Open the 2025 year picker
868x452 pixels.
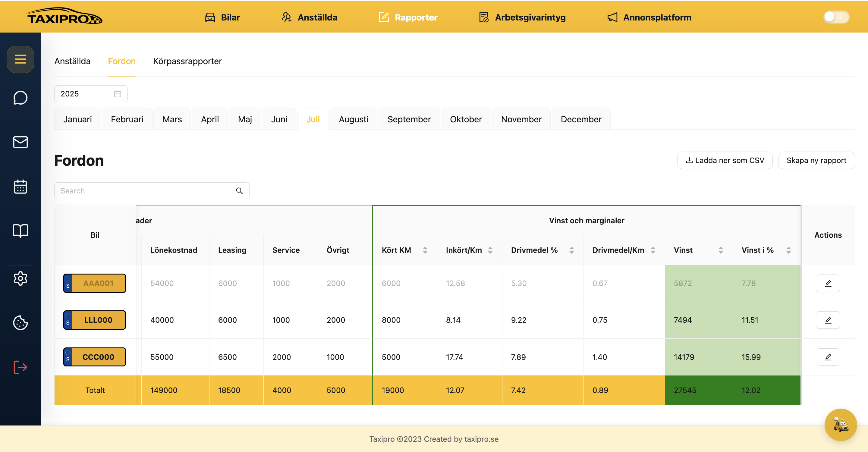(x=91, y=94)
